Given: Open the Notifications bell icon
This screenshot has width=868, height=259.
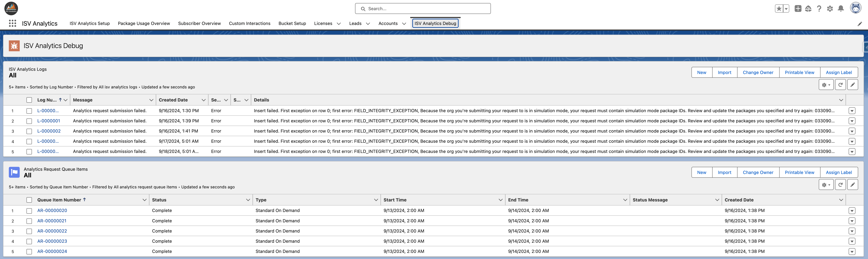Looking at the screenshot, I should point(841,9).
